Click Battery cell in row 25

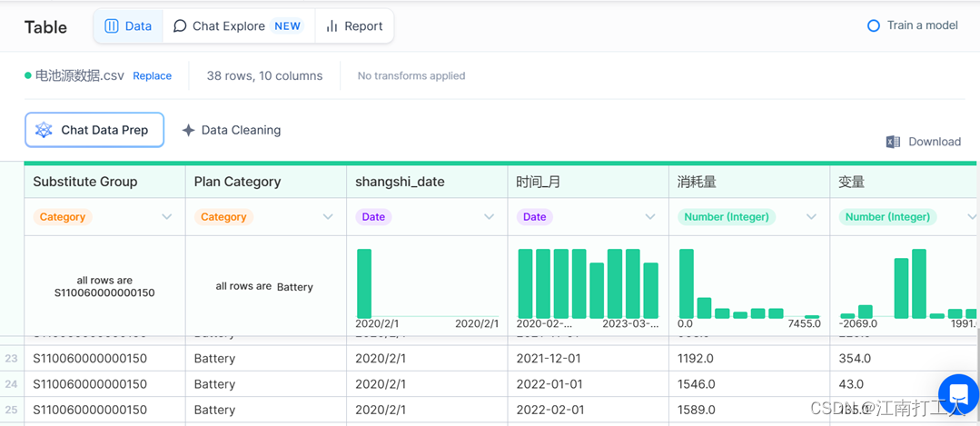(x=266, y=410)
